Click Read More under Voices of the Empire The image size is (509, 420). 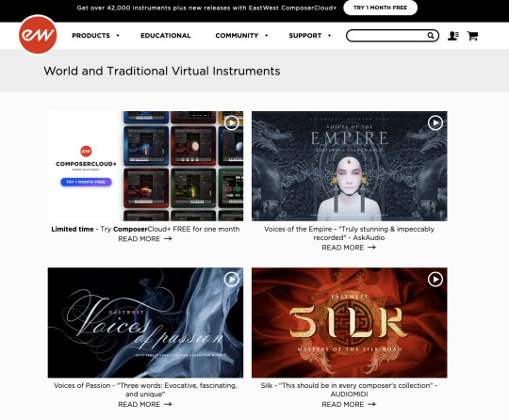click(349, 248)
